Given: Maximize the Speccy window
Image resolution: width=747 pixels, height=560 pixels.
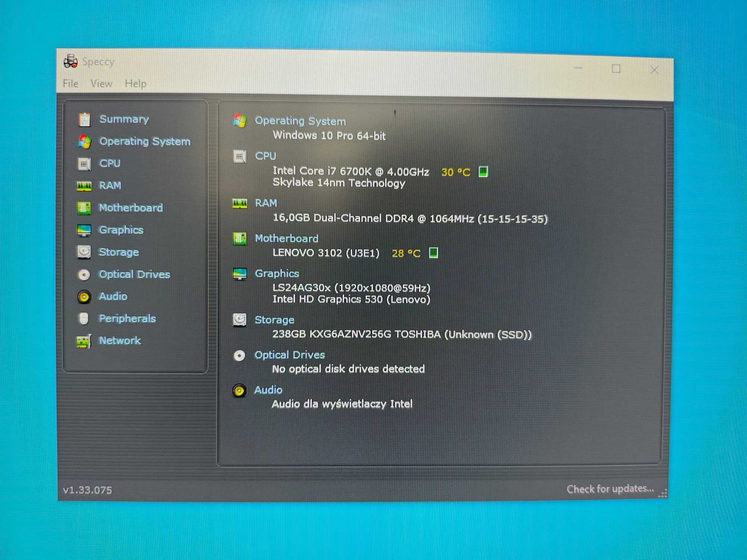Looking at the screenshot, I should click(x=616, y=69).
